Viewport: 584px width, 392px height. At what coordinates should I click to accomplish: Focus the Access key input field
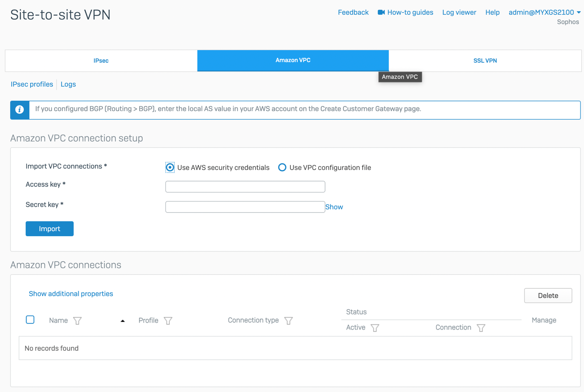point(245,187)
